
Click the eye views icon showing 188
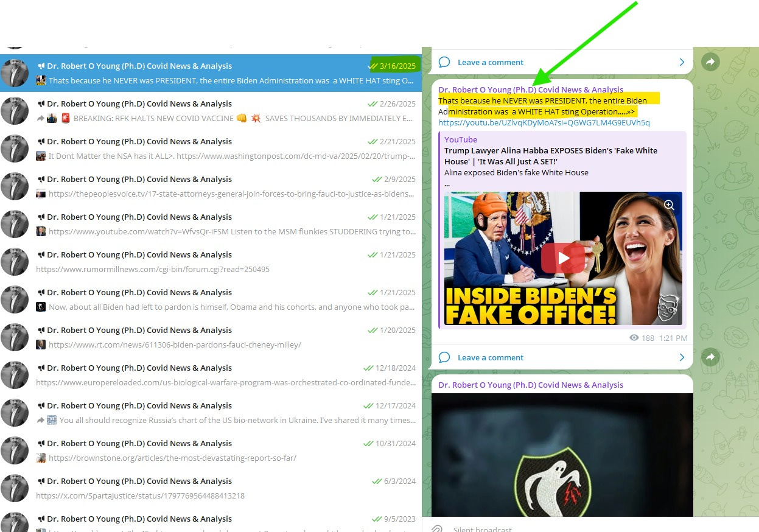tap(634, 338)
